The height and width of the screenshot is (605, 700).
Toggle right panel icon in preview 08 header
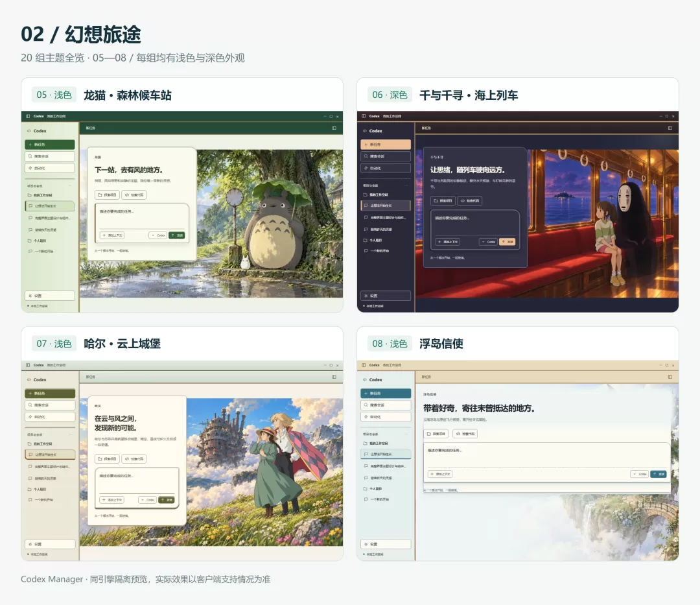coord(670,377)
